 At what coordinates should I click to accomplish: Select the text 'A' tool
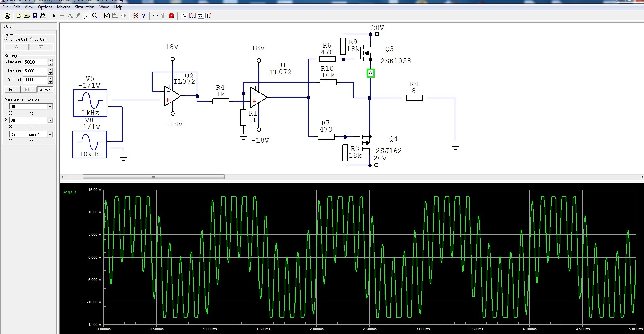point(70,16)
